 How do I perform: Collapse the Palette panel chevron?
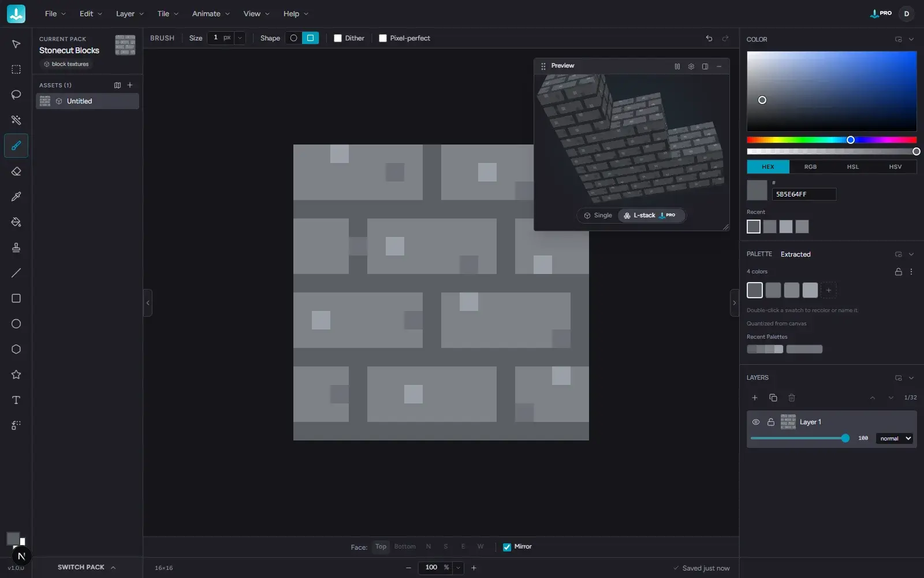911,254
